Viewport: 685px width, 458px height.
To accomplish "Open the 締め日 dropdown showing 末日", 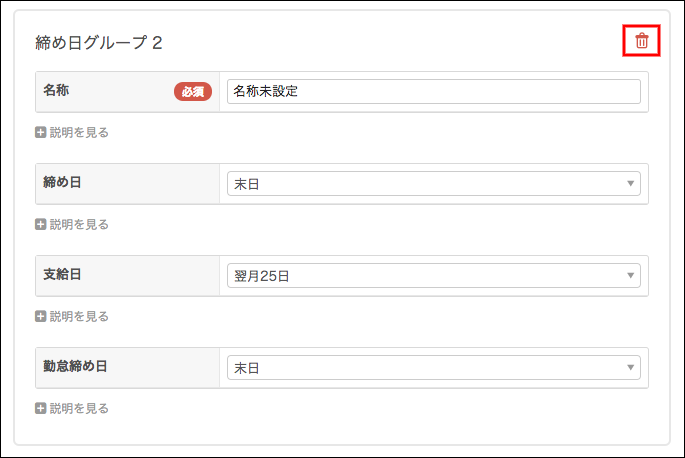I will [x=434, y=184].
